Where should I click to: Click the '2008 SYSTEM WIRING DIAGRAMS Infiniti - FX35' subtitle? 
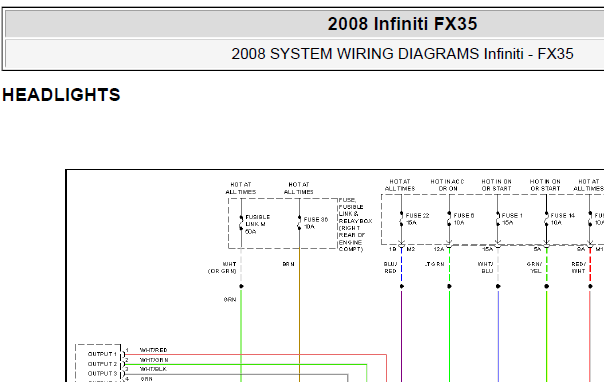[402, 54]
